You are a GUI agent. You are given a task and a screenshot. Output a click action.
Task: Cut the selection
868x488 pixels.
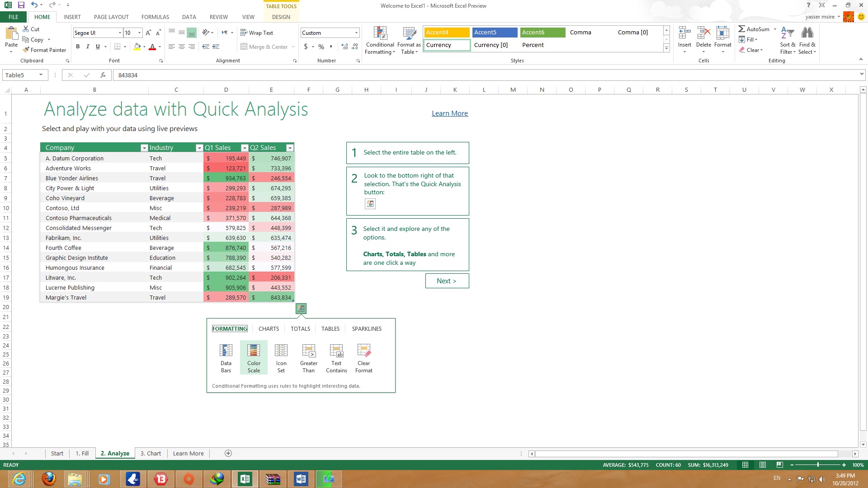(x=31, y=29)
